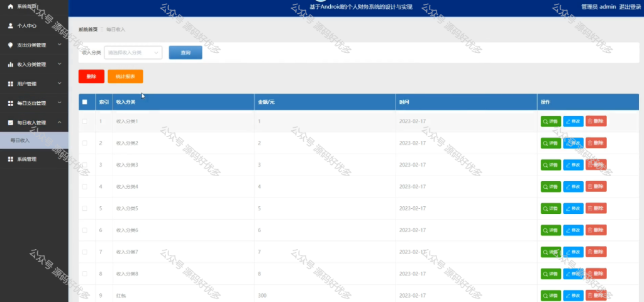This screenshot has height=302, width=644.
Task: Expand the 支出分类管理 submenu arrow
Action: click(60, 45)
